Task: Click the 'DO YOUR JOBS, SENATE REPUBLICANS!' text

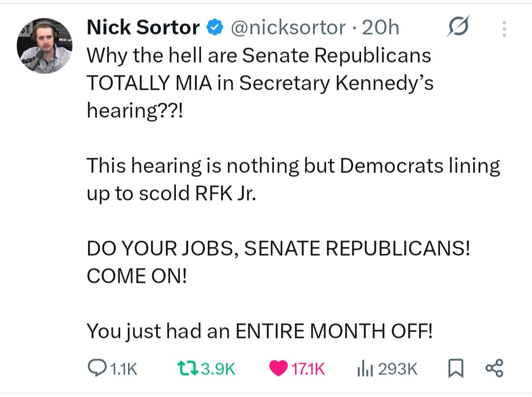Action: point(278,249)
